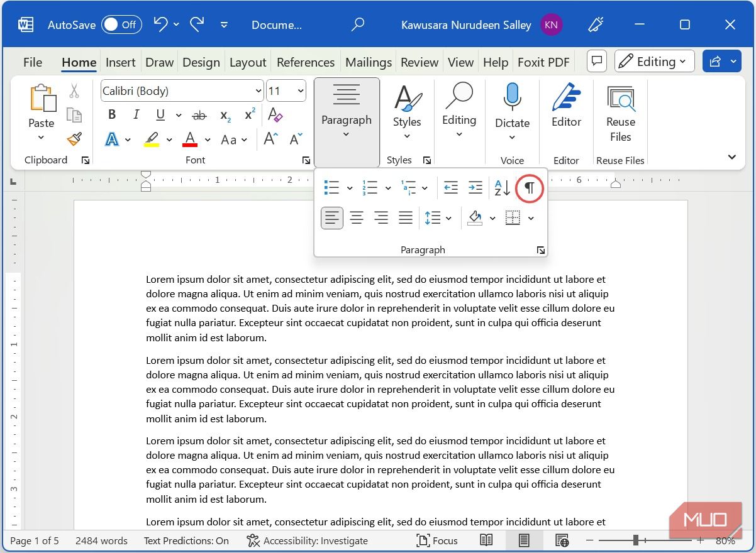
Task: Expand the font size dropdown
Action: [301, 91]
